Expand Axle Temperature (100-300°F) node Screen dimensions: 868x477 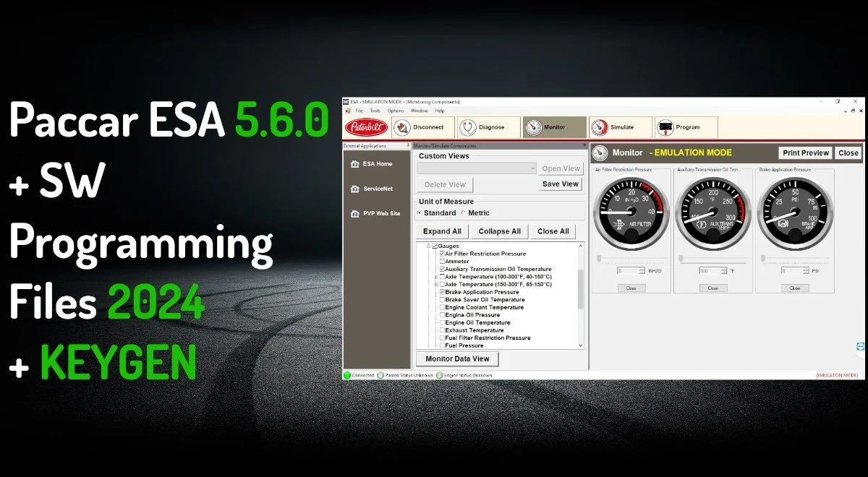435,277
